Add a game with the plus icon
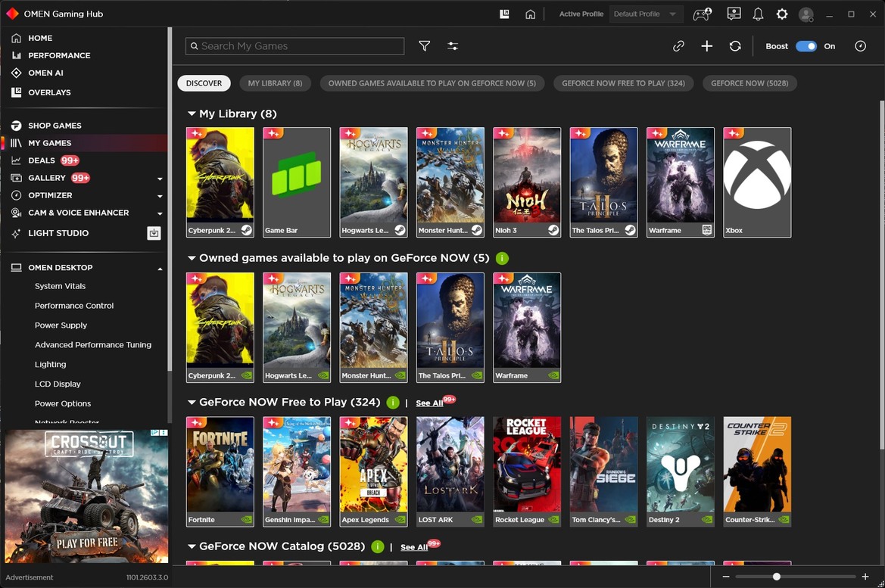The width and height of the screenshot is (885, 588). click(x=706, y=46)
